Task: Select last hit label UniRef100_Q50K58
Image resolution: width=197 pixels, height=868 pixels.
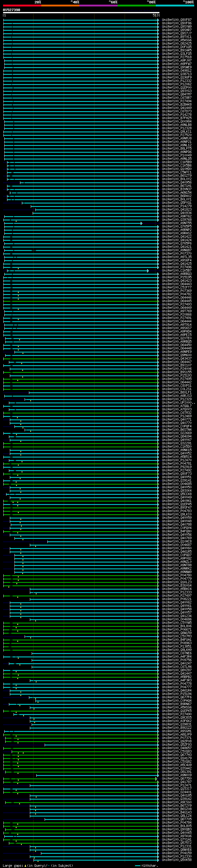Action: pyautogui.click(x=177, y=860)
